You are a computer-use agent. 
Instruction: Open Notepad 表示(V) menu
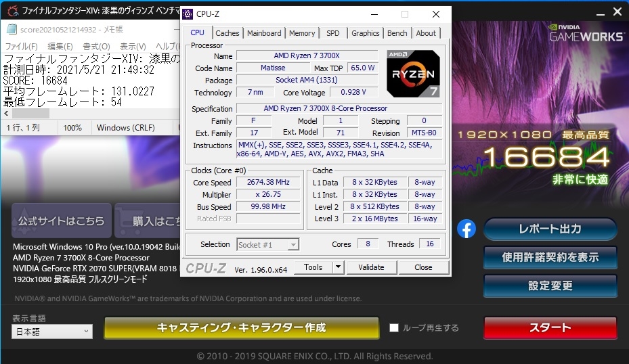click(x=133, y=47)
